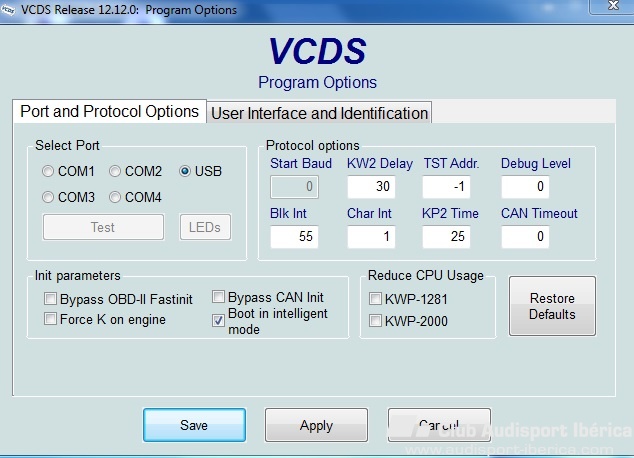
Task: Enable KWP-1281 reduce CPU usage checkbox
Action: [375, 299]
